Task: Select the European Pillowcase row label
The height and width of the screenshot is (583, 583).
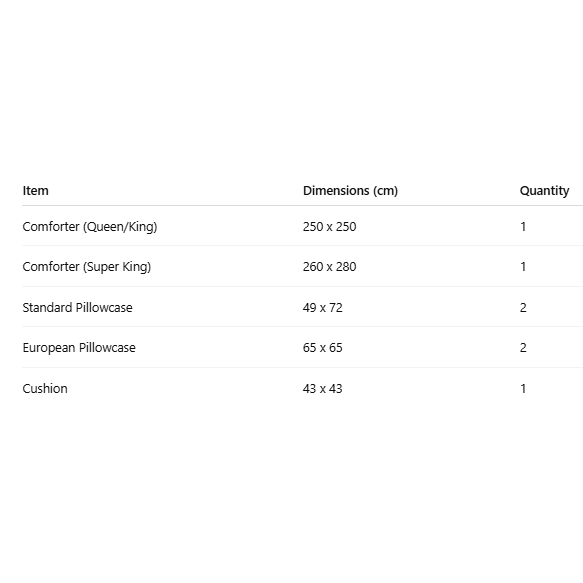Action: pyautogui.click(x=79, y=348)
